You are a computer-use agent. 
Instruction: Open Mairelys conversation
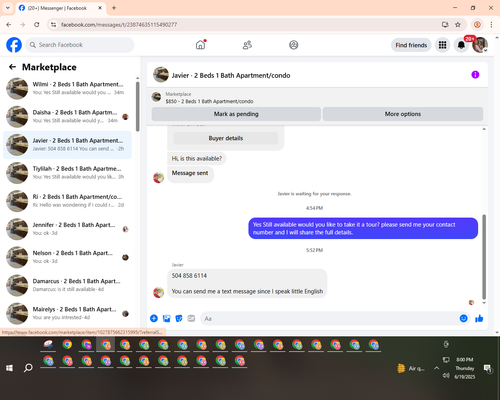67,313
